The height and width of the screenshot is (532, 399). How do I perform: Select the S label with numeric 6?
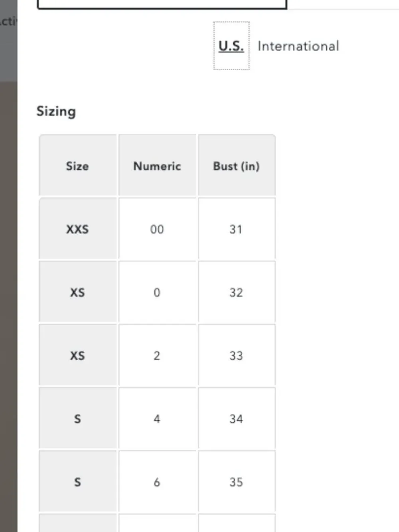77,482
